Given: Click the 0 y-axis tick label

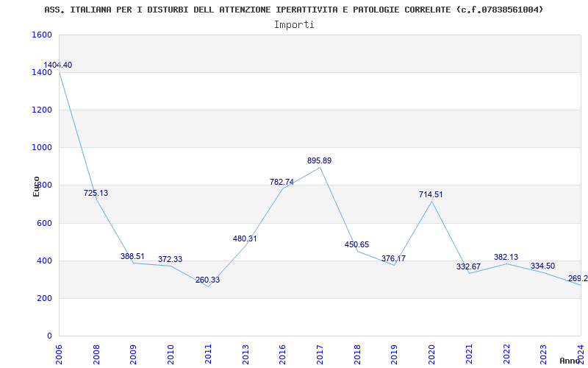Looking at the screenshot, I should [x=49, y=336].
